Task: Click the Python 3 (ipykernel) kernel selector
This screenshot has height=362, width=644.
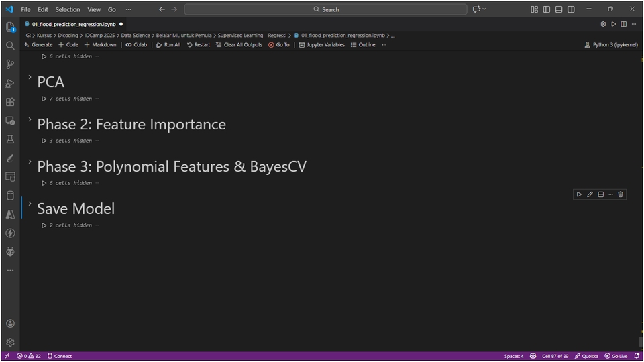Action: (x=611, y=45)
